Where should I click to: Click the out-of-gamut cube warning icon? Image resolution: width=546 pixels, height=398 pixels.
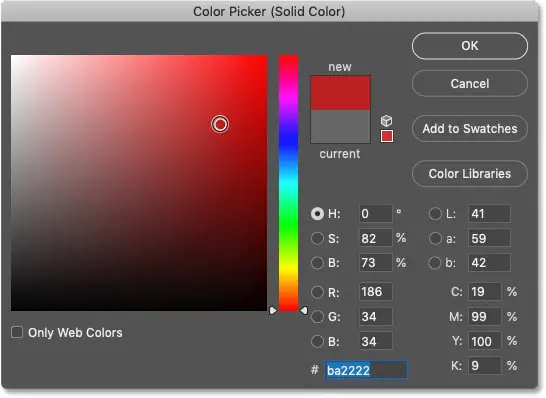pyautogui.click(x=387, y=121)
